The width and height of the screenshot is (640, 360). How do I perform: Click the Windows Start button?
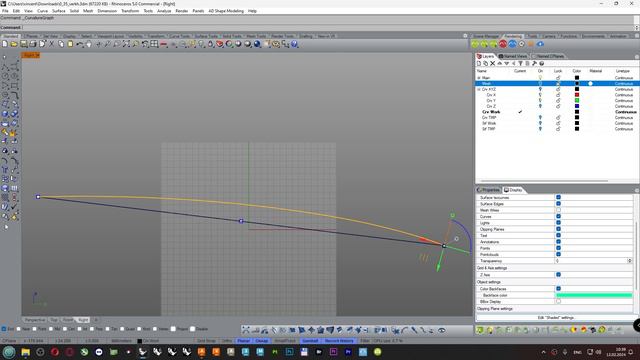tap(9, 352)
